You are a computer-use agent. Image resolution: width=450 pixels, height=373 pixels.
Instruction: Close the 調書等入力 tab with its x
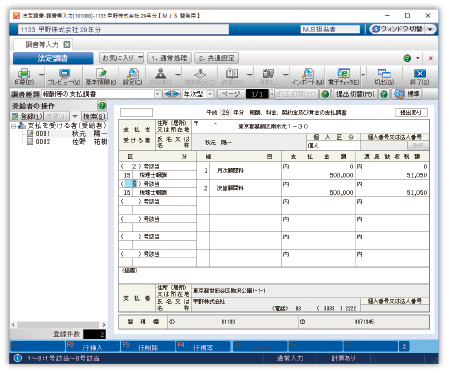click(67, 44)
